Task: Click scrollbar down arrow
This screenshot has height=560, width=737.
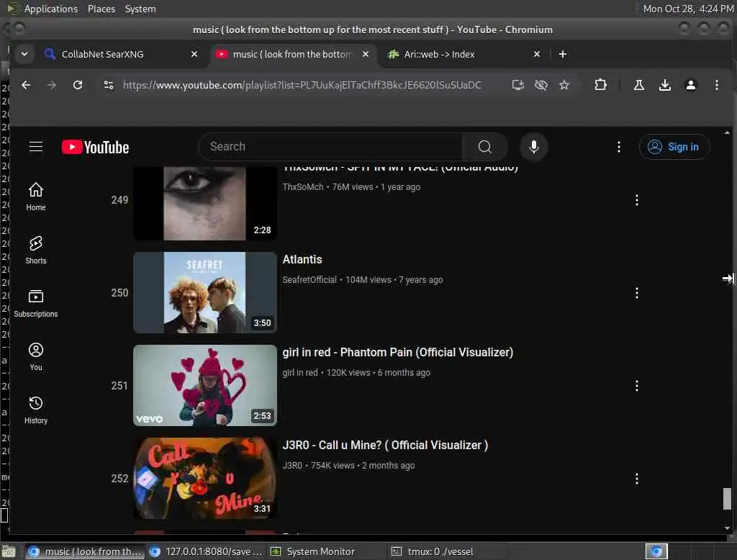Action: 727,528
